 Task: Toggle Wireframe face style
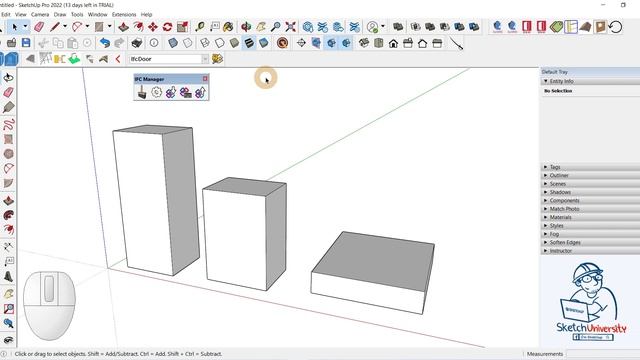(x=204, y=42)
